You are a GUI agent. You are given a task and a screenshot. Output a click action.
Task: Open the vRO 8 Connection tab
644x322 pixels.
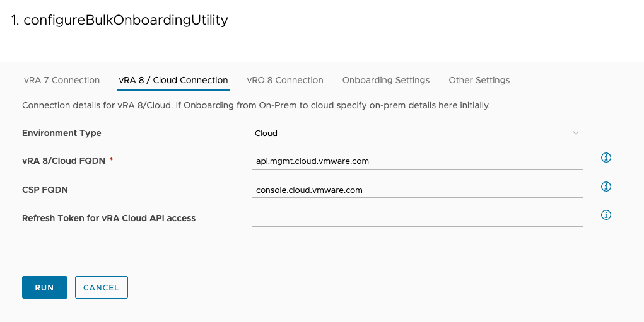click(x=285, y=80)
